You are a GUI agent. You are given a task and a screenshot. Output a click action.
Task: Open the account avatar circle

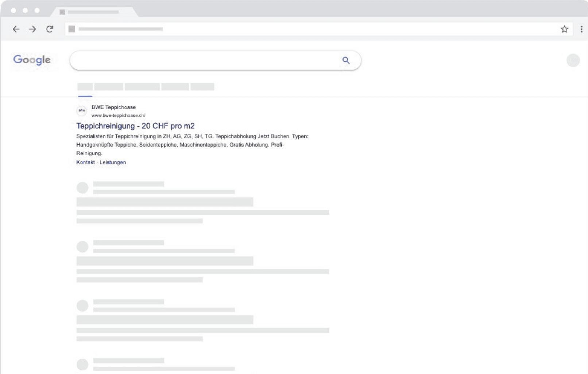[573, 60]
